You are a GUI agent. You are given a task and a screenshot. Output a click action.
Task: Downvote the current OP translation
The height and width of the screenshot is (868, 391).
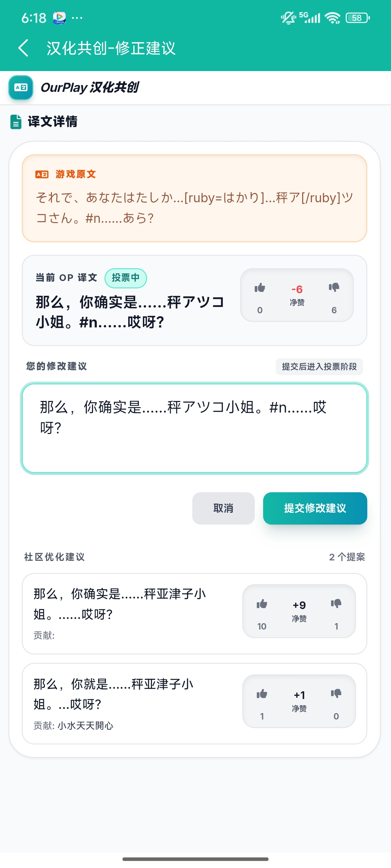pos(334,287)
